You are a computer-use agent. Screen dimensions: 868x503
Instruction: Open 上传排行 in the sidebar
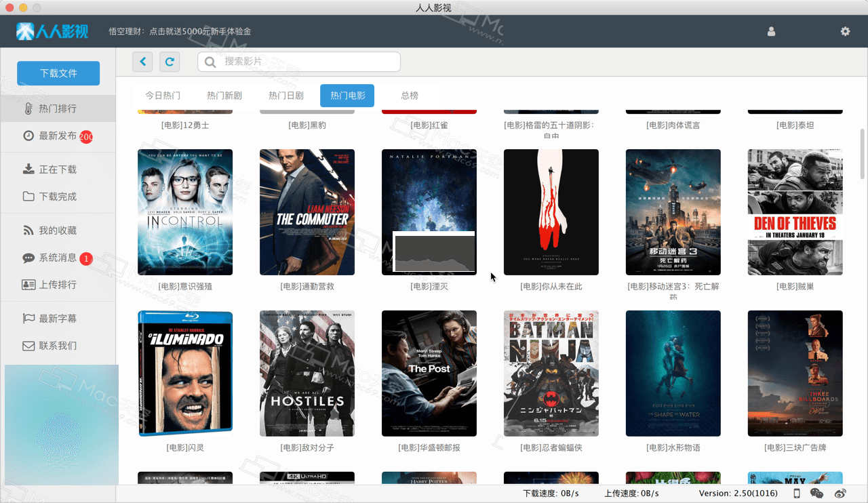click(58, 285)
